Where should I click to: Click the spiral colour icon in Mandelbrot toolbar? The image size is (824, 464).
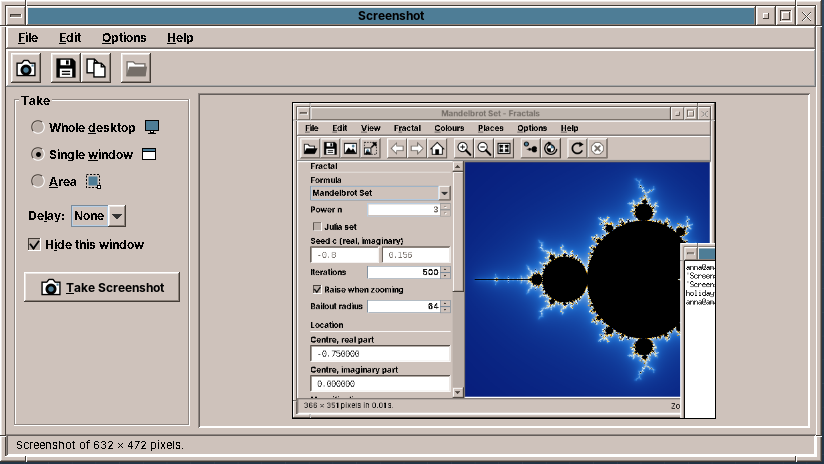[551, 149]
